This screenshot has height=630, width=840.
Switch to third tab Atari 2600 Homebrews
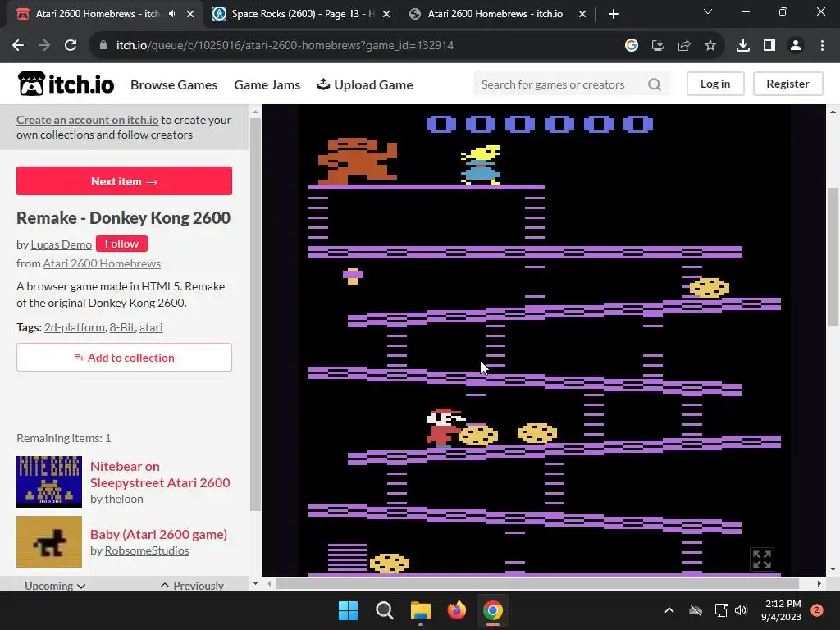[495, 14]
